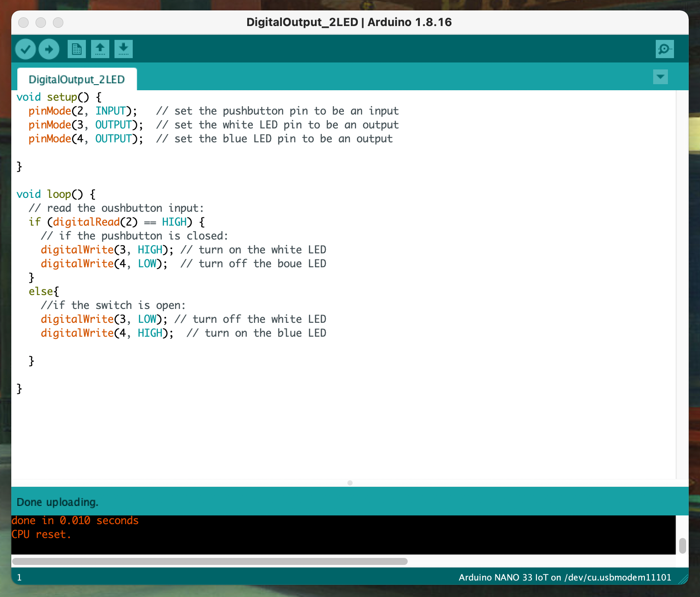Click the window resize grip in corner
The width and height of the screenshot is (700, 597).
pyautogui.click(x=683, y=579)
